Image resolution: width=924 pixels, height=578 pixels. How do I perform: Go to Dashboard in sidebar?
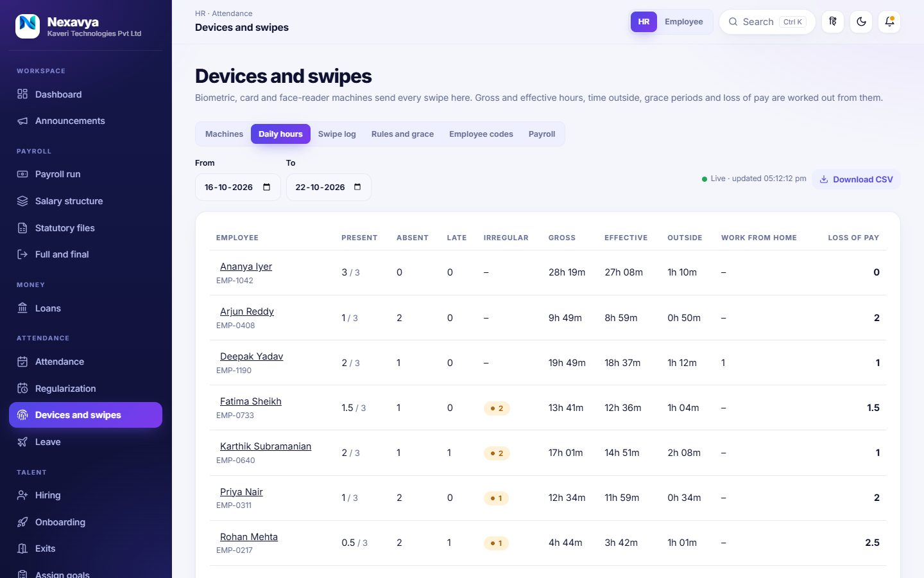point(86,94)
